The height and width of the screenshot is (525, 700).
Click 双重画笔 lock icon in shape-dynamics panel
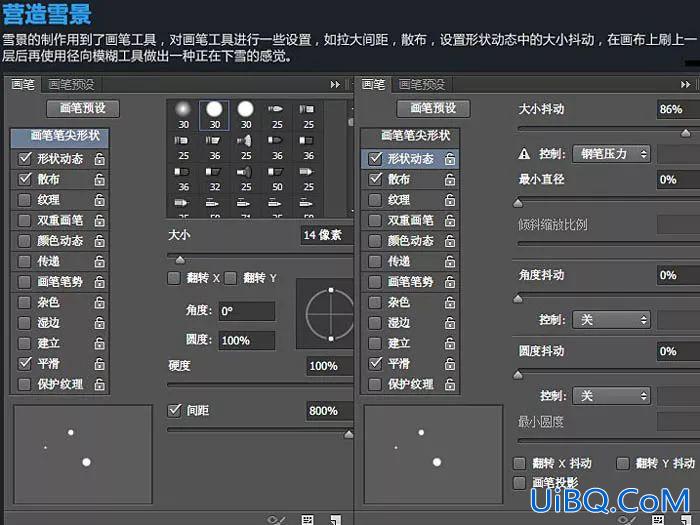pyautogui.click(x=450, y=221)
